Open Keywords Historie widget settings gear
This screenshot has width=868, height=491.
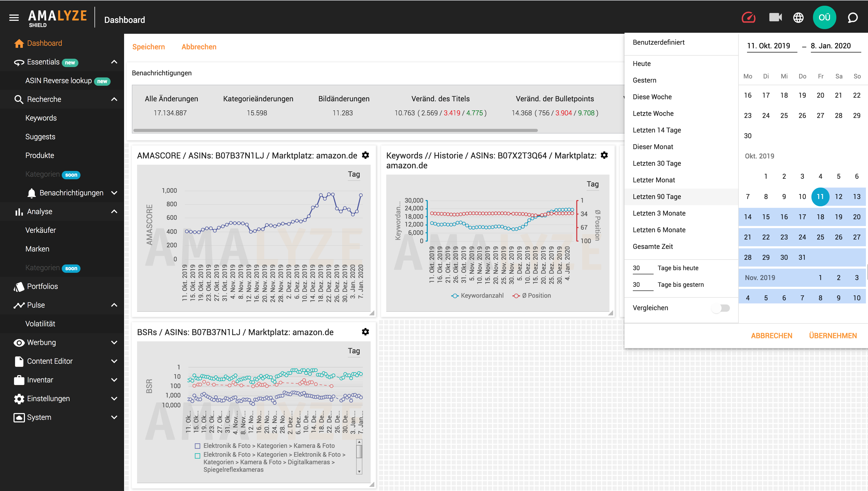click(604, 155)
